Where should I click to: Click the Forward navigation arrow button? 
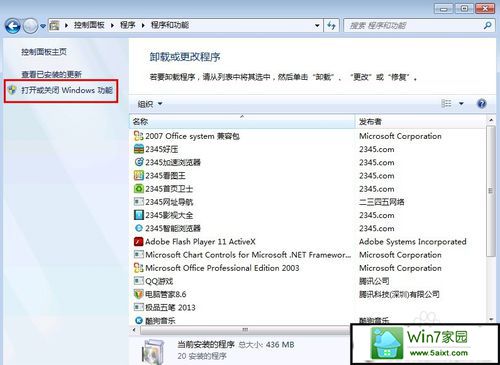tap(31, 26)
